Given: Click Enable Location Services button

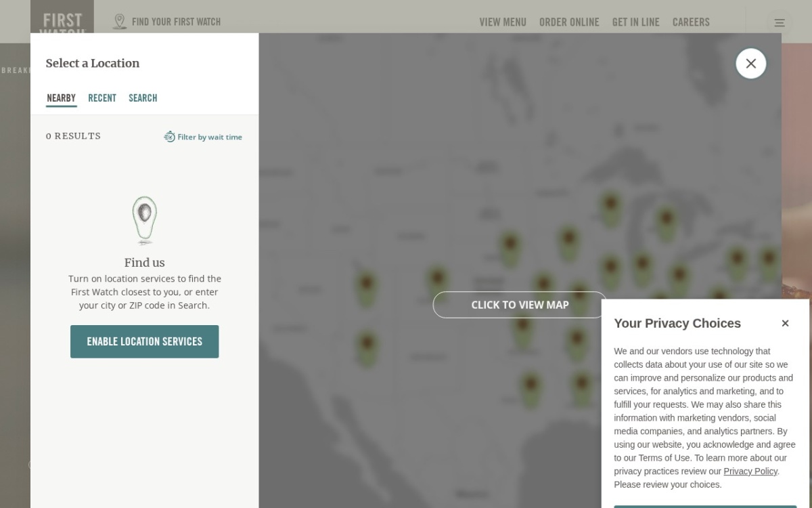Looking at the screenshot, I should click(x=145, y=341).
